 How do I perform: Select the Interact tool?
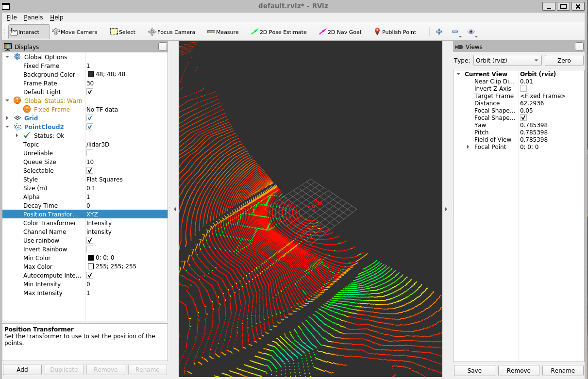[29, 32]
